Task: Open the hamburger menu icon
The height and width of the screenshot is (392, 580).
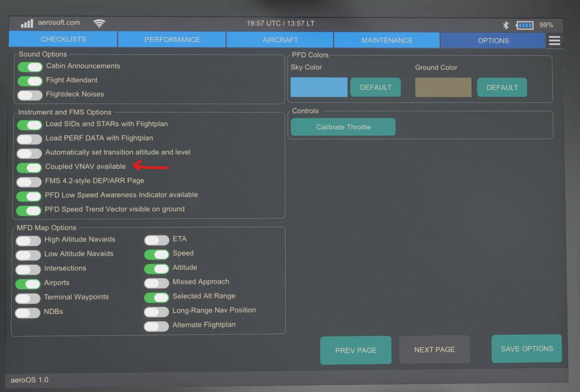Action: 554,40
